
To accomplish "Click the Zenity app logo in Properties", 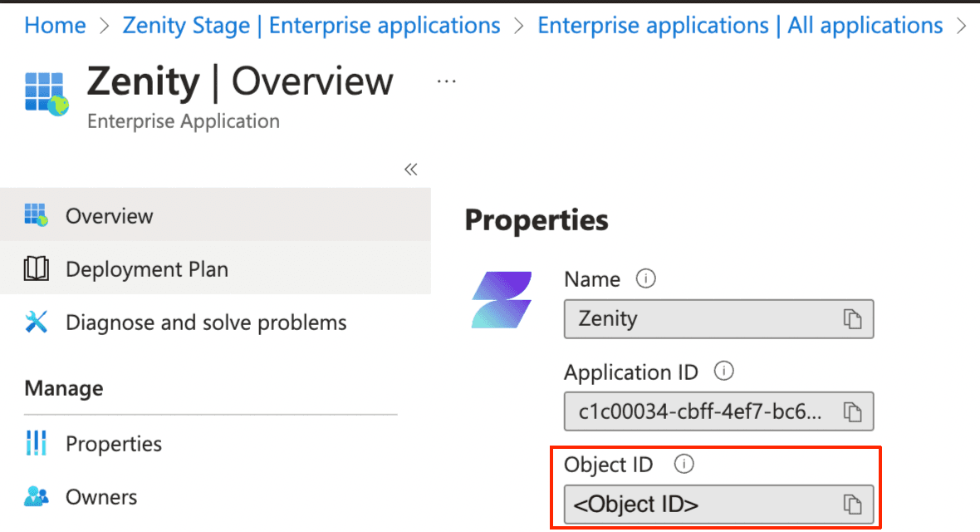I will [x=502, y=300].
